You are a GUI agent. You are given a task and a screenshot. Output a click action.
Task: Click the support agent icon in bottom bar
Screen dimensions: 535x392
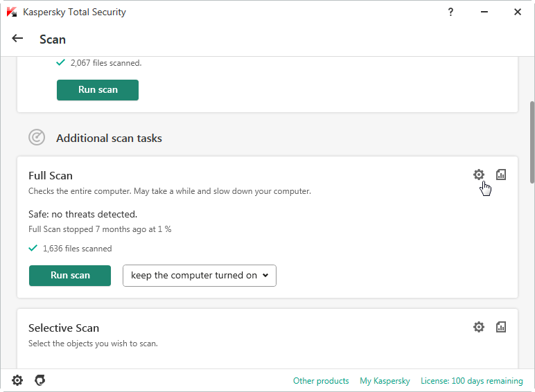[x=40, y=380]
